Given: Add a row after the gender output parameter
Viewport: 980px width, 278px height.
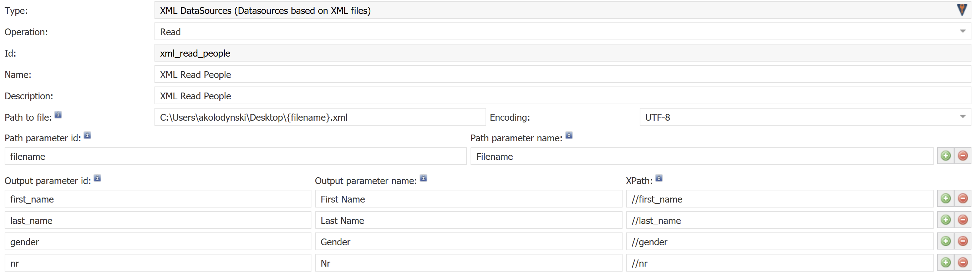Looking at the screenshot, I should (945, 241).
